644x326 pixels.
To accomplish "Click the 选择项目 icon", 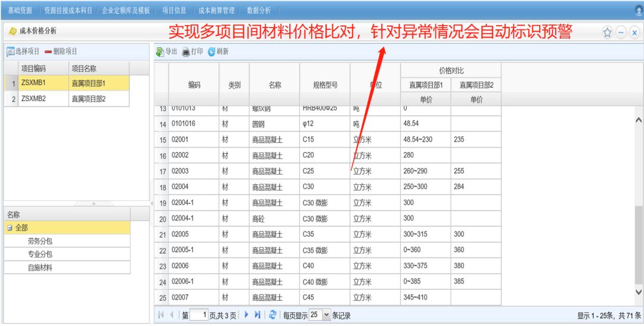I will coord(10,52).
